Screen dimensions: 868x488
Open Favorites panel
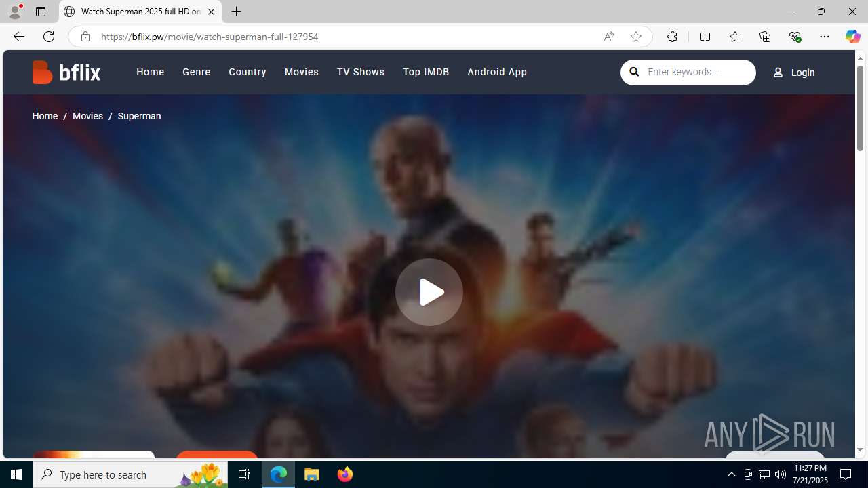coord(734,37)
